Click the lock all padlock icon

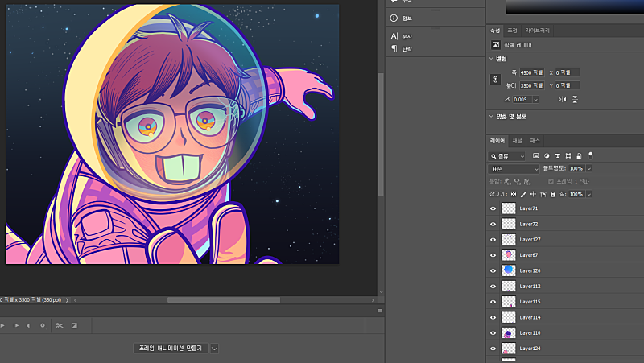[552, 194]
